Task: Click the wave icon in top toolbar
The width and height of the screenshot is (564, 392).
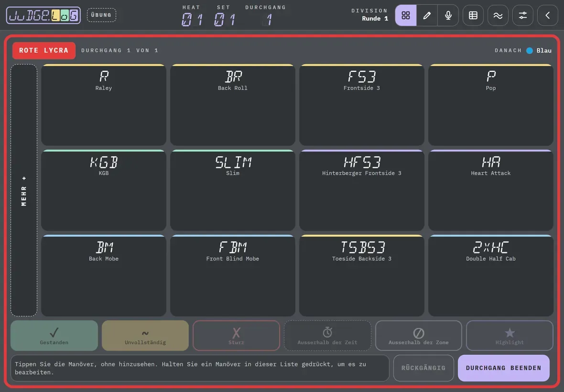Action: pyautogui.click(x=498, y=15)
